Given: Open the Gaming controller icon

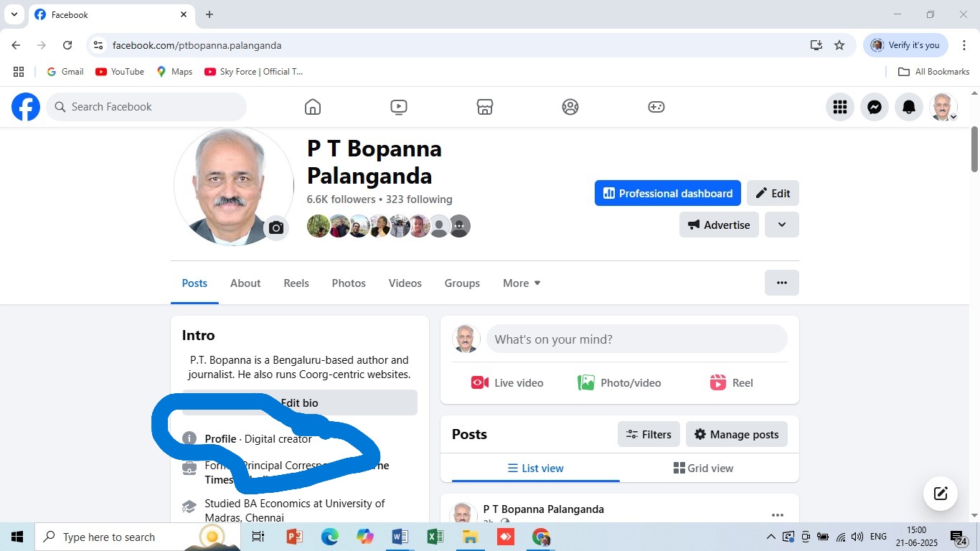Looking at the screenshot, I should 656,107.
